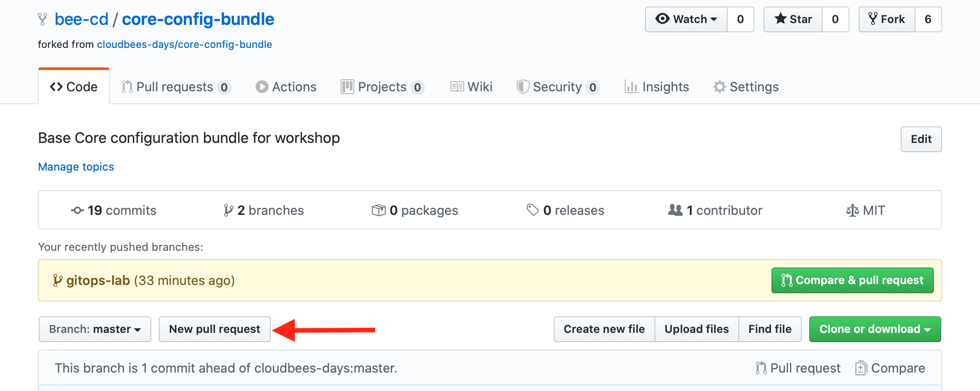Click the fork icon on the Fork button
980x391 pixels.
[873, 19]
